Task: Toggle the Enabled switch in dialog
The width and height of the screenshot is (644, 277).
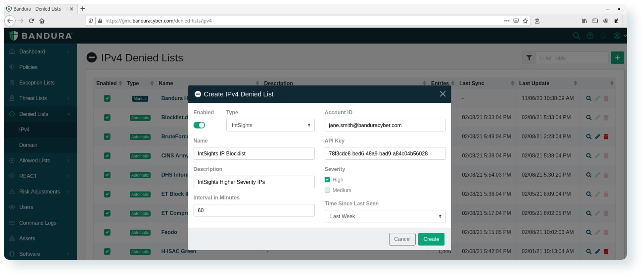Action: [x=199, y=125]
